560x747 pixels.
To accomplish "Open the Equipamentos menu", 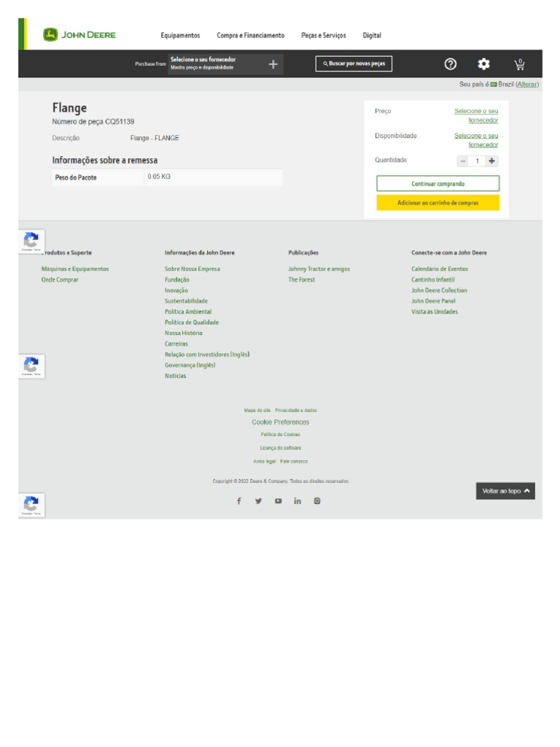I will (x=180, y=35).
